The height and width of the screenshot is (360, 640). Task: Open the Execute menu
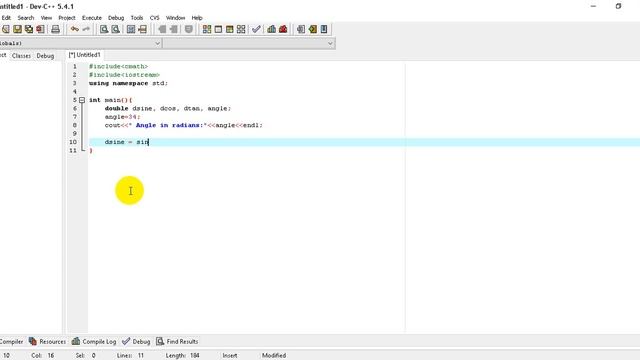(92, 18)
